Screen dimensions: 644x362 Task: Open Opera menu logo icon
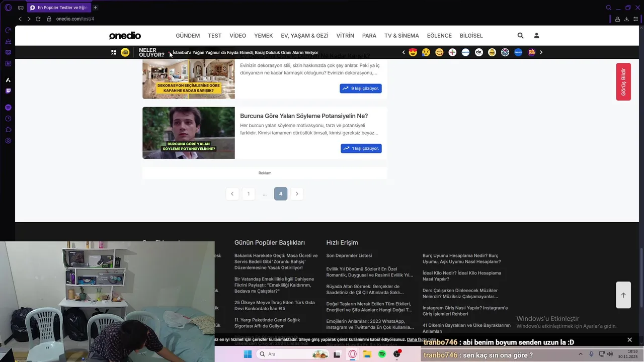[8, 8]
